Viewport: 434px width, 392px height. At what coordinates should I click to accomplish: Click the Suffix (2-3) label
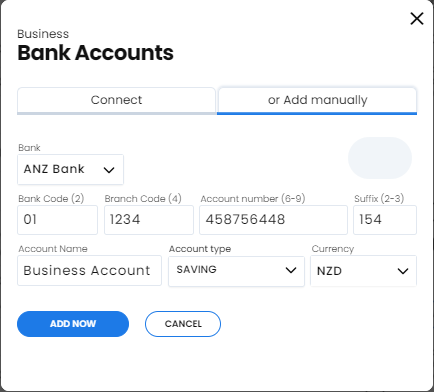(x=379, y=199)
